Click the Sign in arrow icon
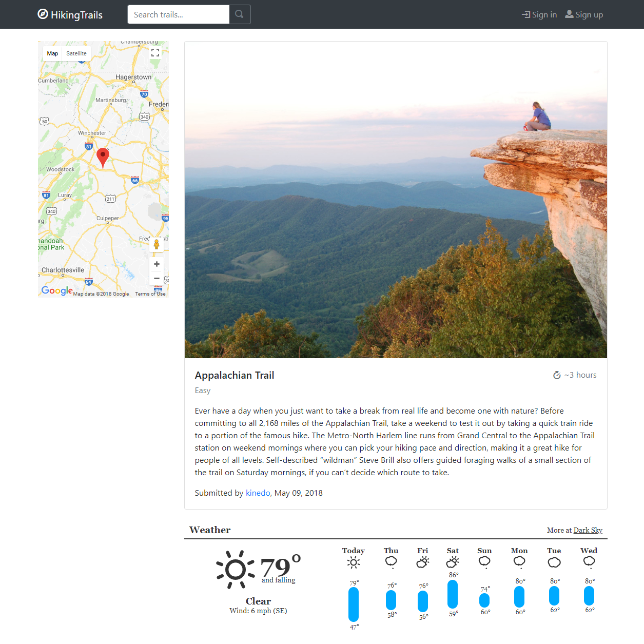This screenshot has height=644, width=644. (x=526, y=14)
